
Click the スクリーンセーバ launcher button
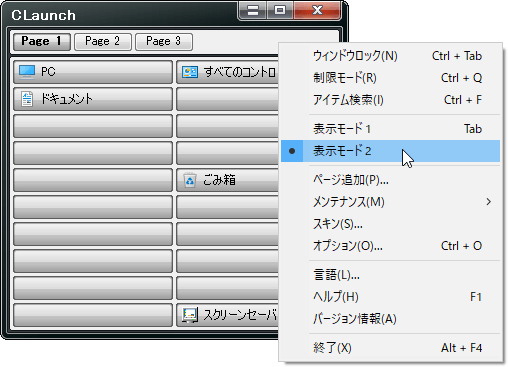227,315
